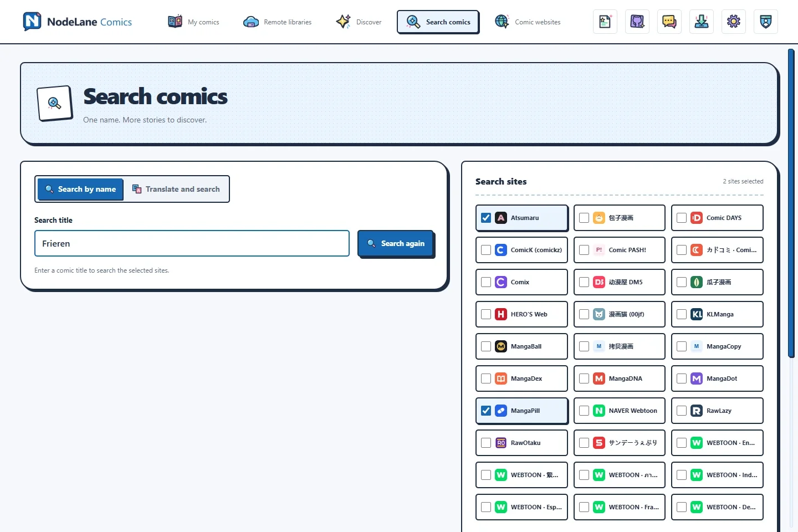Click the 2 sites selected label
Screen dimensions: 798x532
tap(743, 181)
